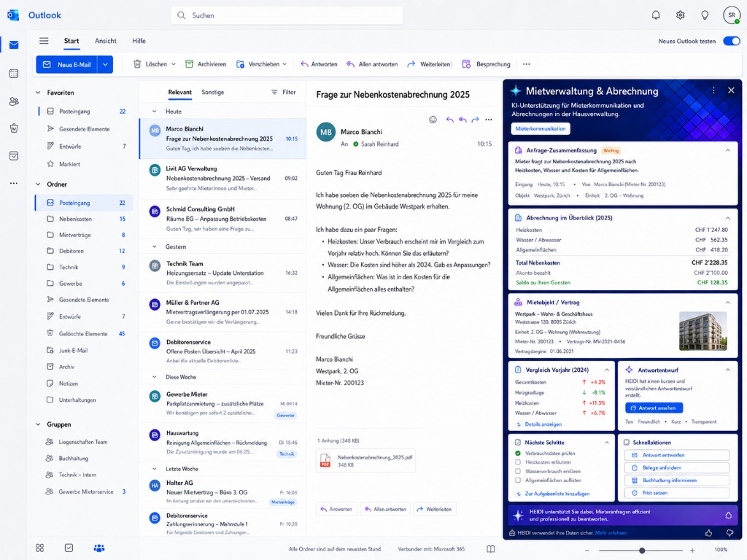Open the Hilfe ribbon tab

(x=139, y=41)
